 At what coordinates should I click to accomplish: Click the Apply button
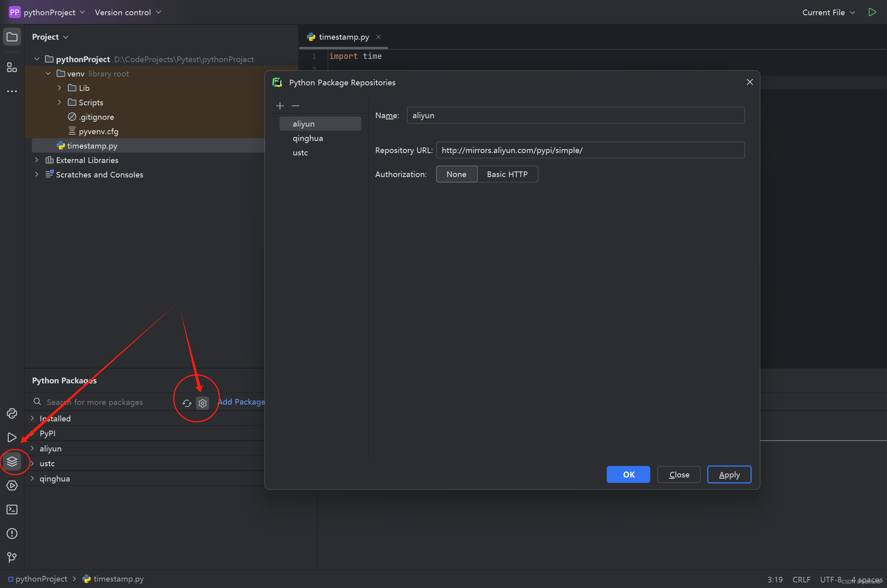click(x=729, y=475)
